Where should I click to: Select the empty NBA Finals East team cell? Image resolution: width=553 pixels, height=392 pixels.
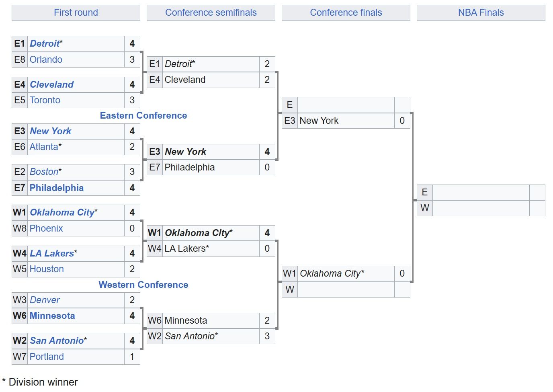point(481,192)
